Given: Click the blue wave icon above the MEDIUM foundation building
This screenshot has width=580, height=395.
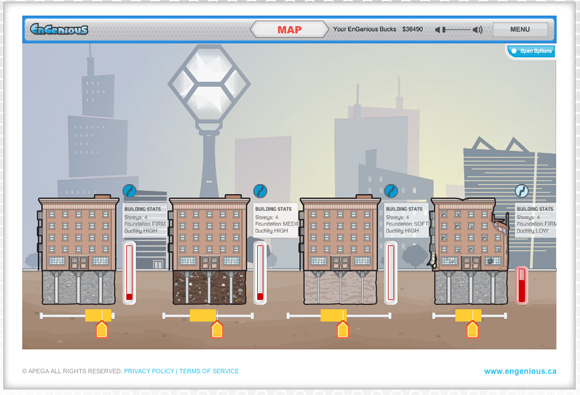Looking at the screenshot, I should (260, 191).
